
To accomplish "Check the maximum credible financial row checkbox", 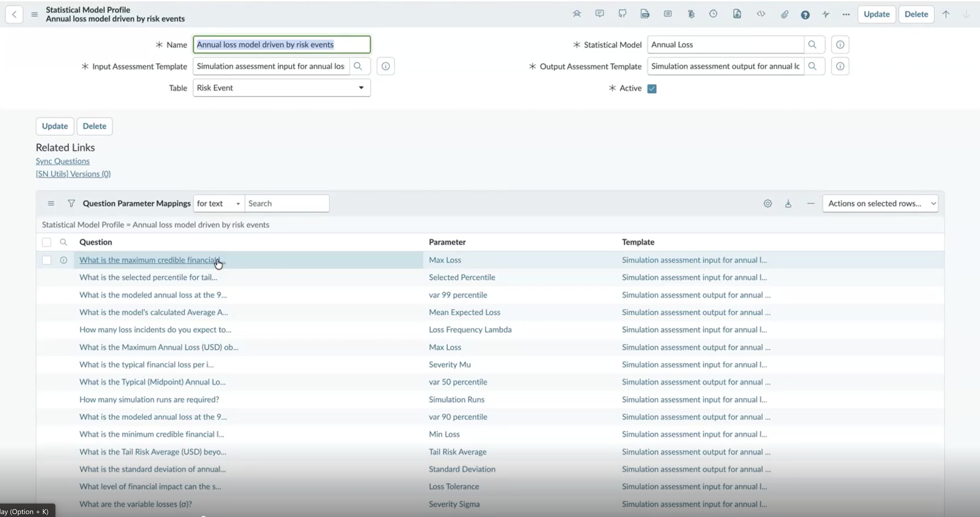I will [x=46, y=260].
